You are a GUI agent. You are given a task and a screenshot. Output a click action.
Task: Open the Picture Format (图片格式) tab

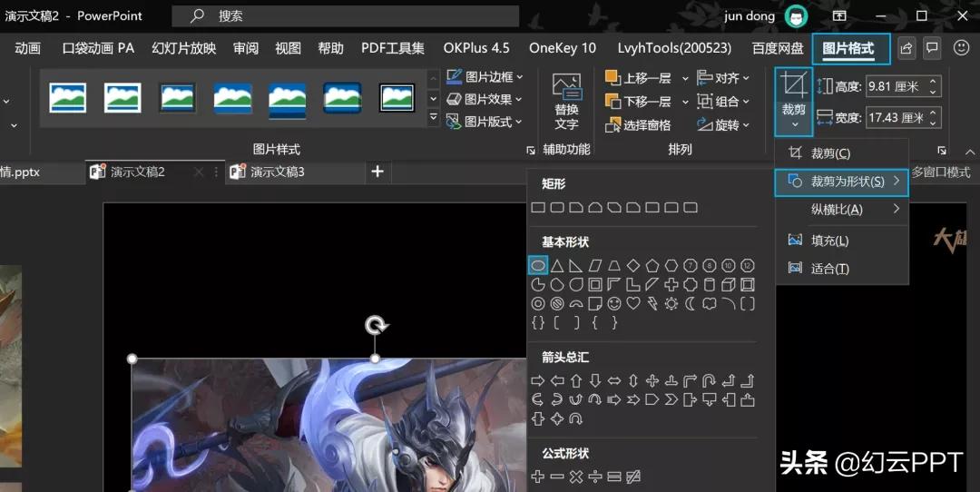coord(848,48)
